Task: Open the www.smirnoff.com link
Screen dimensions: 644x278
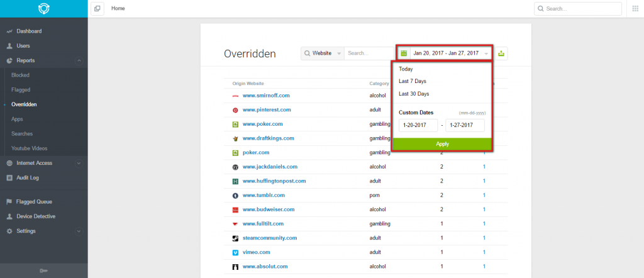Action: [266, 95]
